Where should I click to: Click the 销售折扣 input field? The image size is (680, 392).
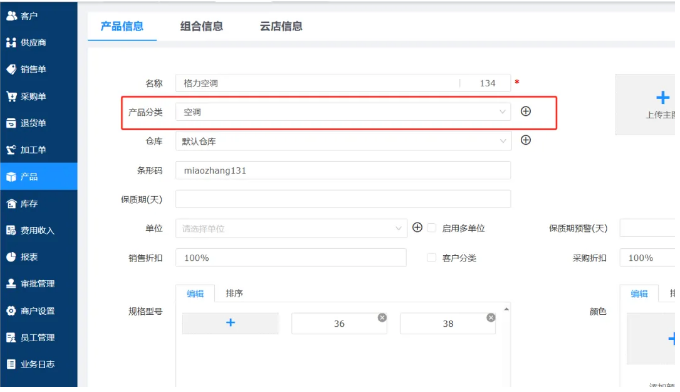(291, 258)
